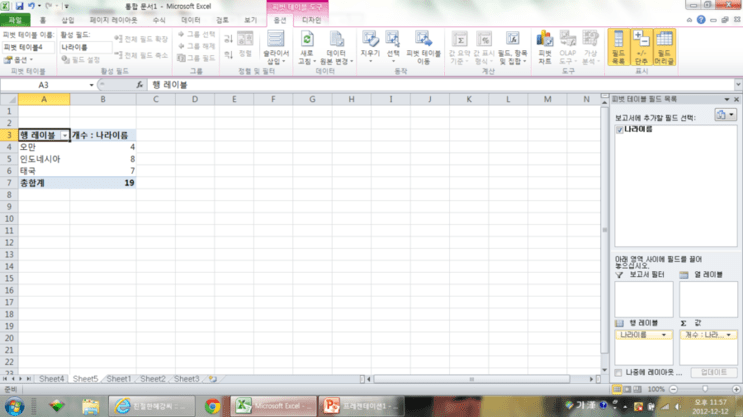Switch to the Design (디자인) ribbon tab
The image size is (743, 417).
click(x=311, y=20)
